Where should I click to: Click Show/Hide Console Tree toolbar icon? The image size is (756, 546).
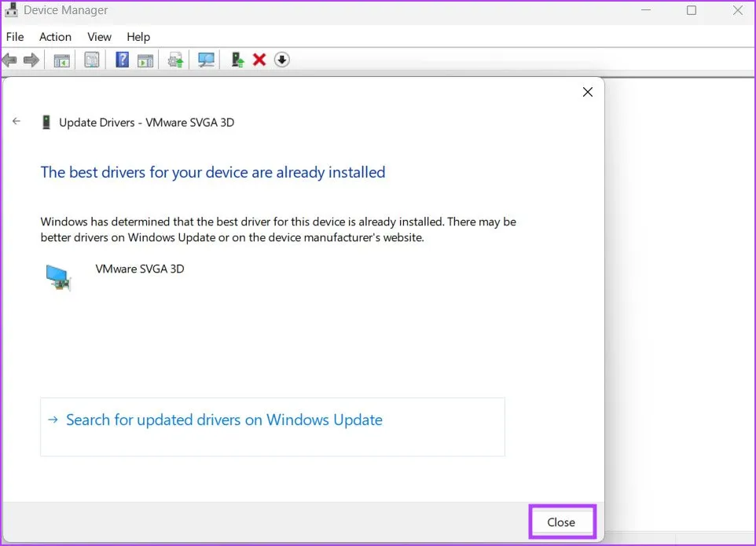click(61, 60)
